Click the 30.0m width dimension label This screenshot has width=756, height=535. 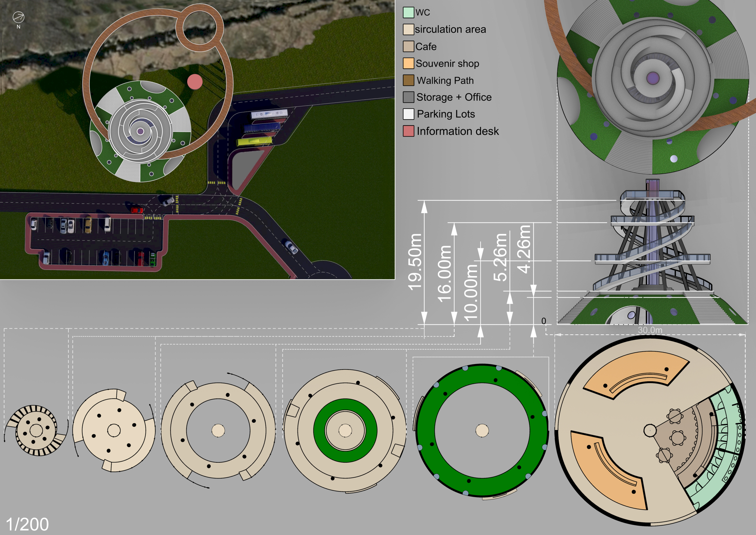point(650,330)
